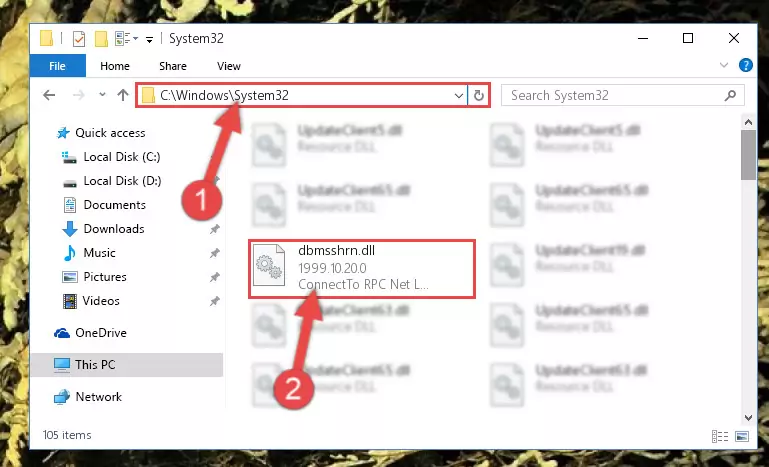The image size is (769, 467).
Task: Expand the address bar history dropdown
Action: click(459, 95)
